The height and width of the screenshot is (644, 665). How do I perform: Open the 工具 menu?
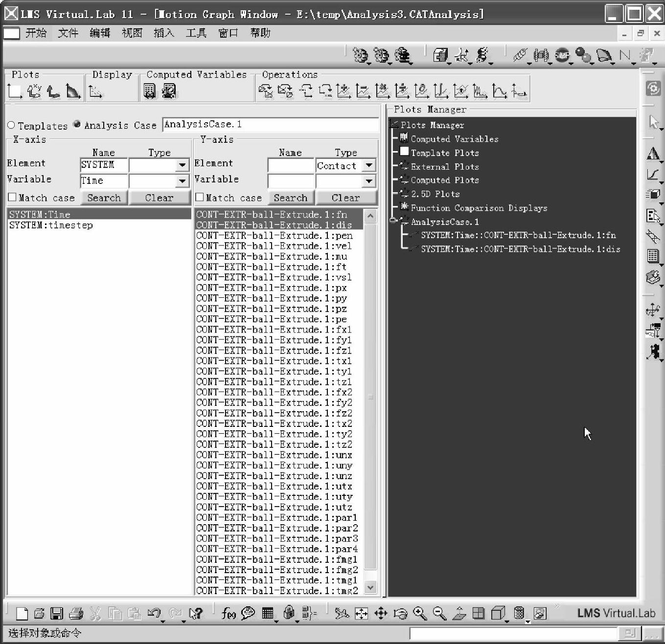coord(196,33)
